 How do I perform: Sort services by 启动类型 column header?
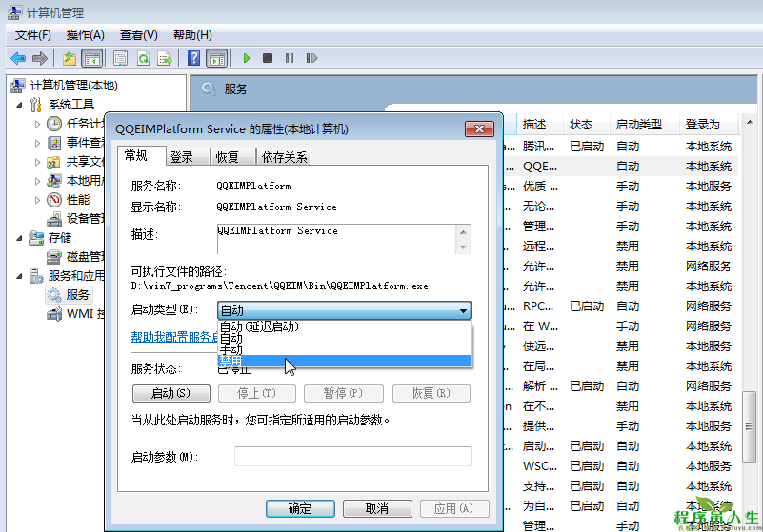point(644,125)
